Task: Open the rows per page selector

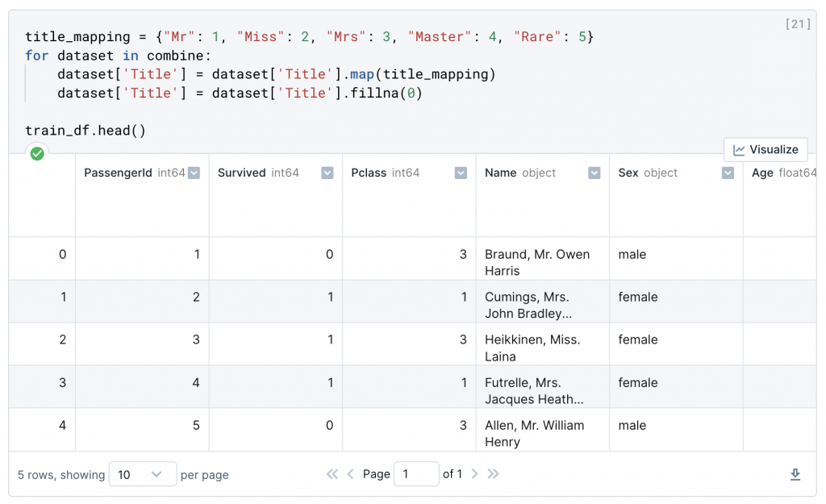Action: 142,474
